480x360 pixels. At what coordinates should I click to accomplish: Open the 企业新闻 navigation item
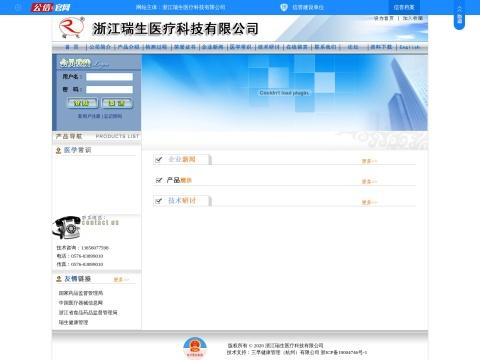pyautogui.click(x=213, y=47)
